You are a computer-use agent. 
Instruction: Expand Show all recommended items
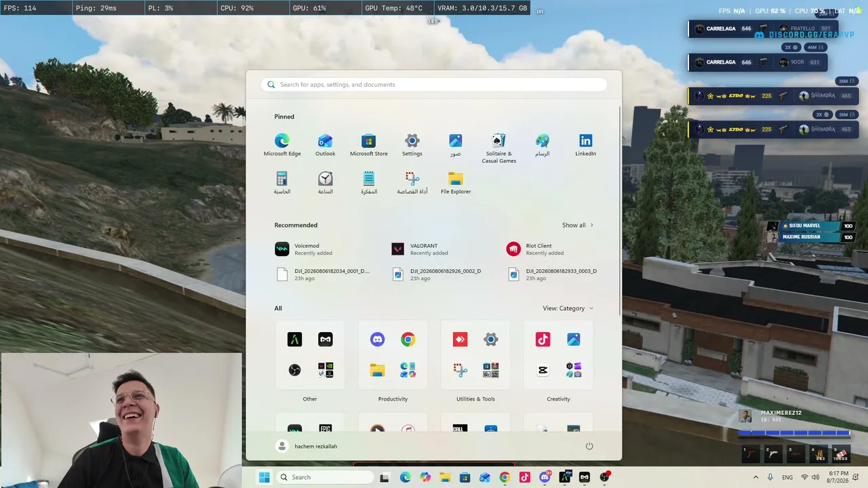click(x=578, y=225)
